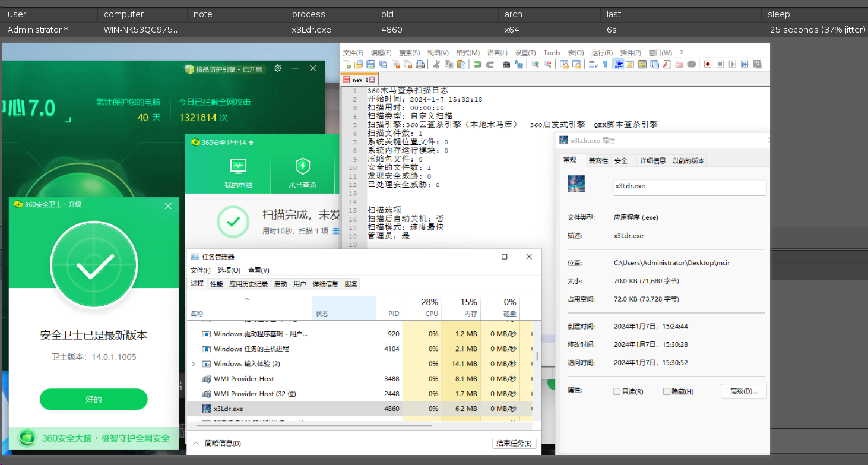Click the Playback macro icon in Notepad++
This screenshot has width=868, height=465.
(733, 64)
